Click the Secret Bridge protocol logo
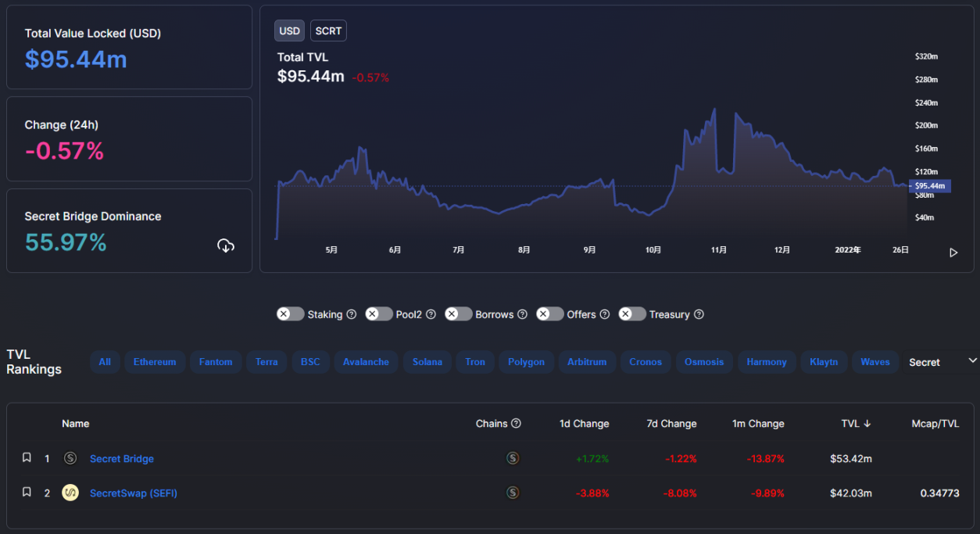Screen dimensions: 980x534 [x=70, y=458]
